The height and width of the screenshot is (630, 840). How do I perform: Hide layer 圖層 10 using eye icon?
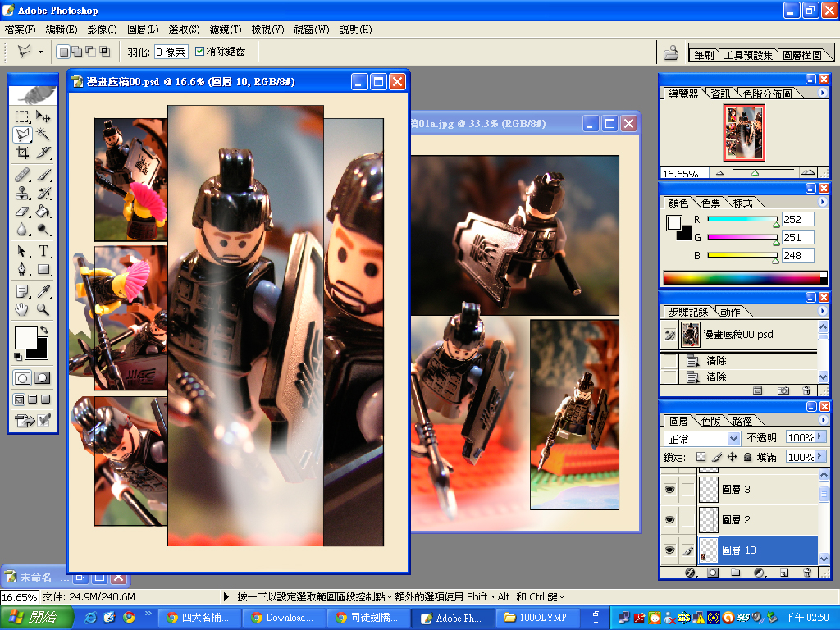[x=669, y=550]
